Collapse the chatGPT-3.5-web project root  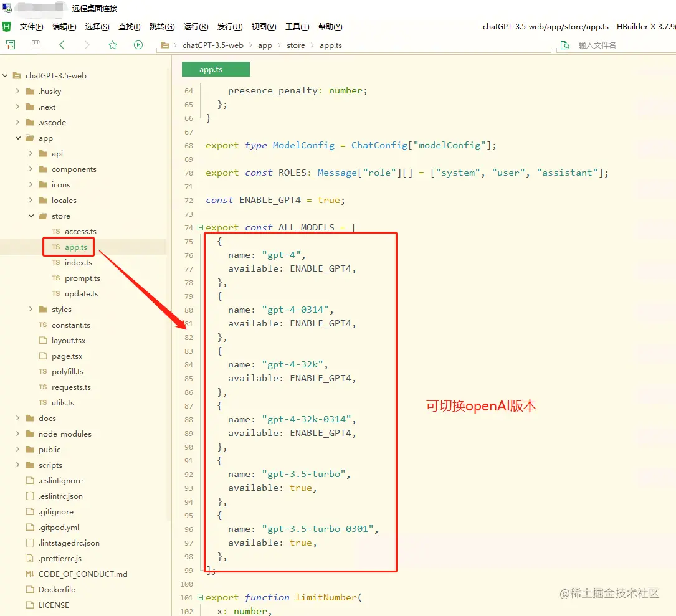[x=5, y=75]
